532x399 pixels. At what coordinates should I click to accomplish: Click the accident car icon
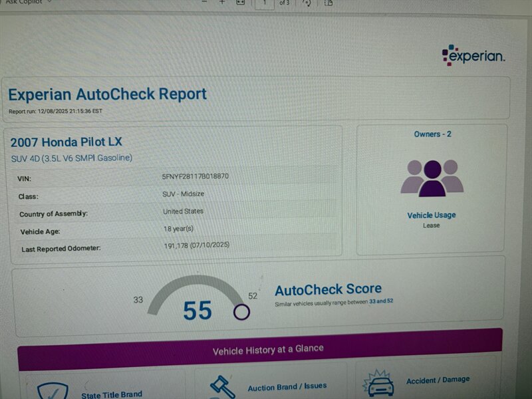click(377, 384)
